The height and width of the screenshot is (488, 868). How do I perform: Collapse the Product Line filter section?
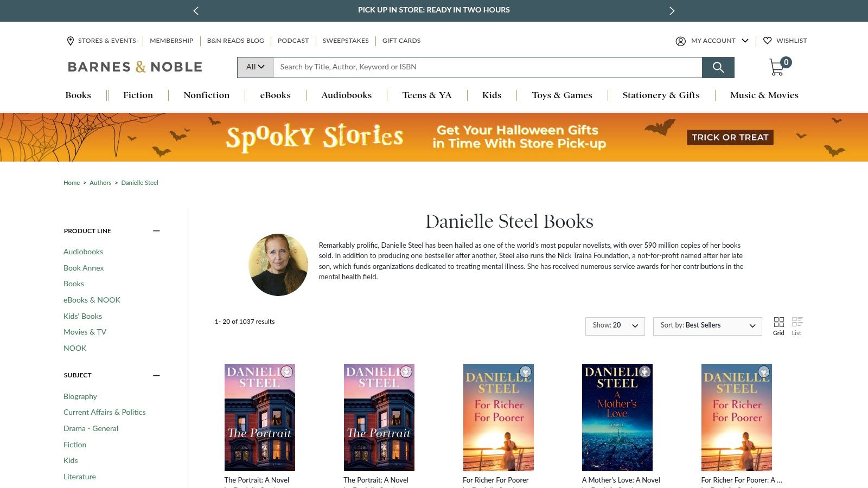(x=156, y=230)
